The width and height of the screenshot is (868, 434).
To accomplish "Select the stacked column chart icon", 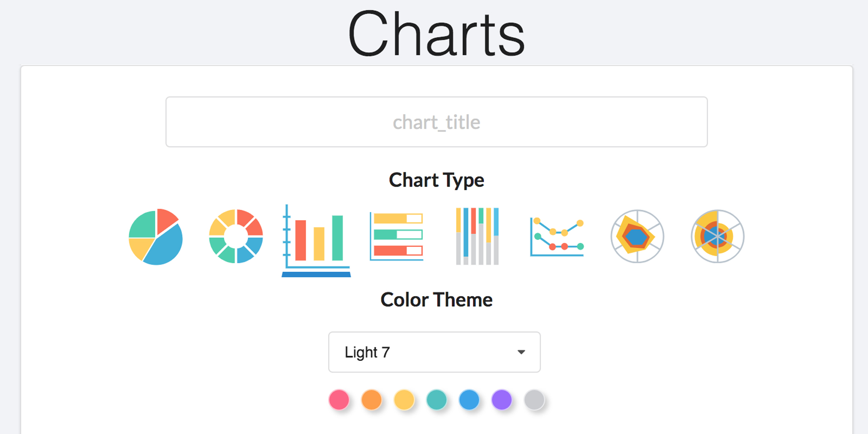I will pos(477,236).
